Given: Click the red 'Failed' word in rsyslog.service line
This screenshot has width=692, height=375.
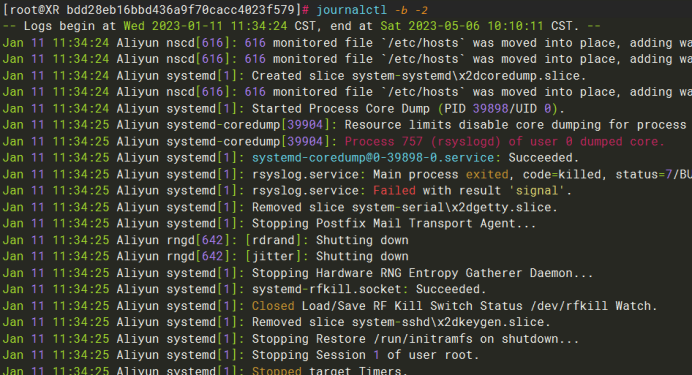Looking at the screenshot, I should (394, 191).
